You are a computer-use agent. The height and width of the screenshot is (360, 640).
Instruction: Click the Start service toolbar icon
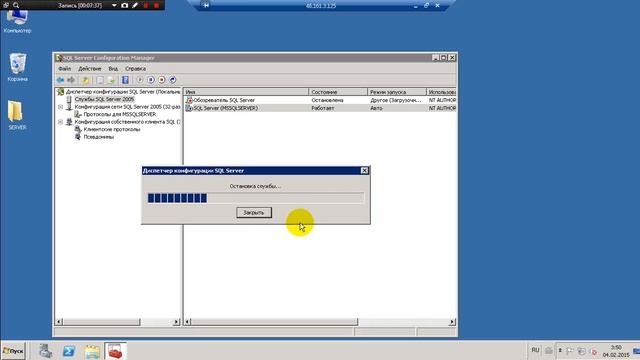pyautogui.click(x=140, y=80)
